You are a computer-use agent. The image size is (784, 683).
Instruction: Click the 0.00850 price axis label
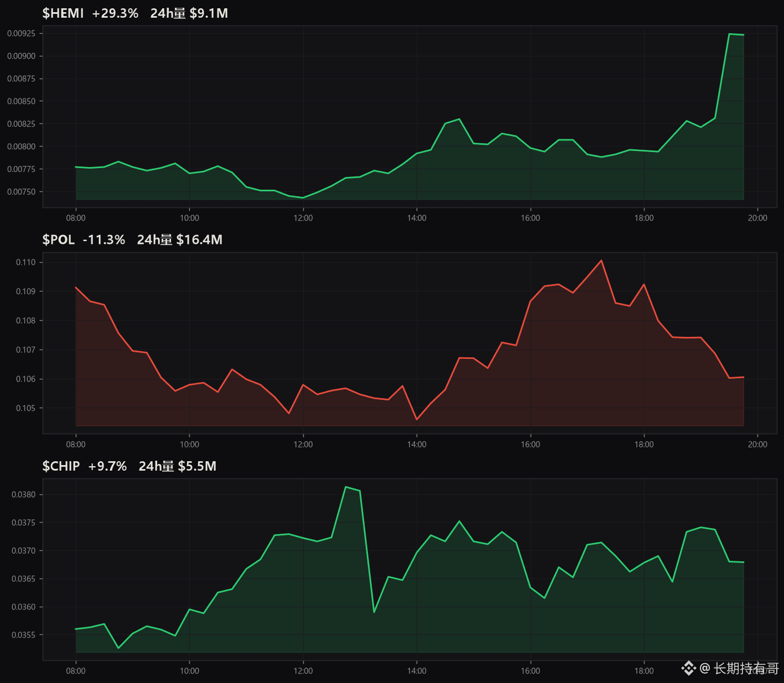[x=21, y=101]
